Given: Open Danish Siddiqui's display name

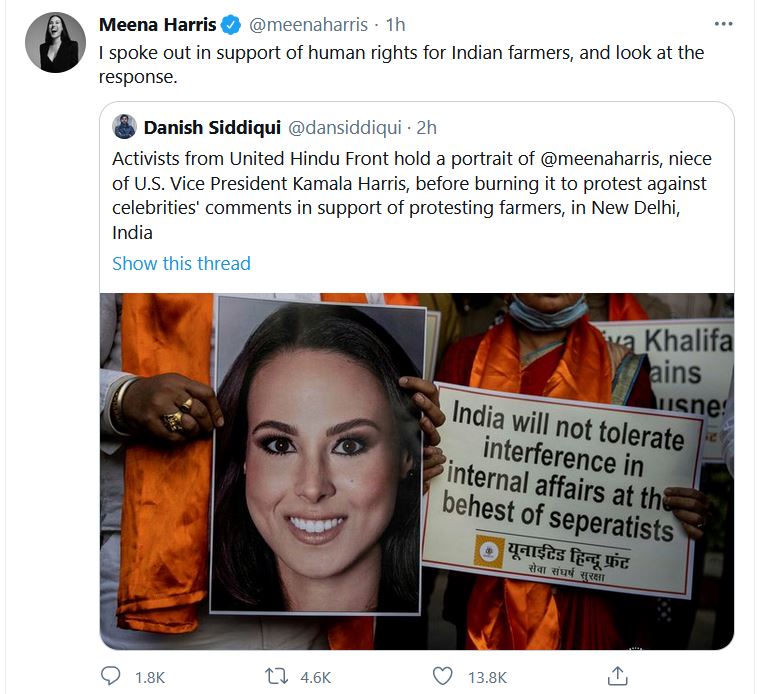Looking at the screenshot, I should pos(212,128).
